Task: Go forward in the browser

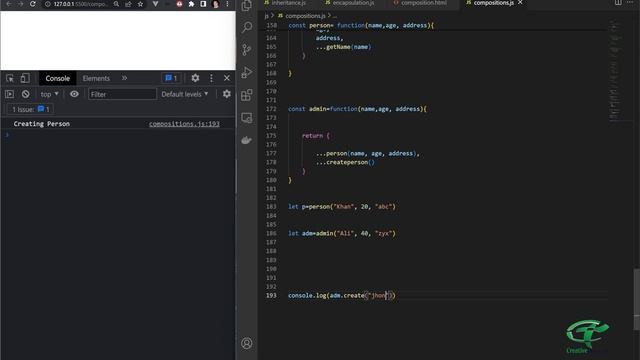Action: (x=20, y=4)
